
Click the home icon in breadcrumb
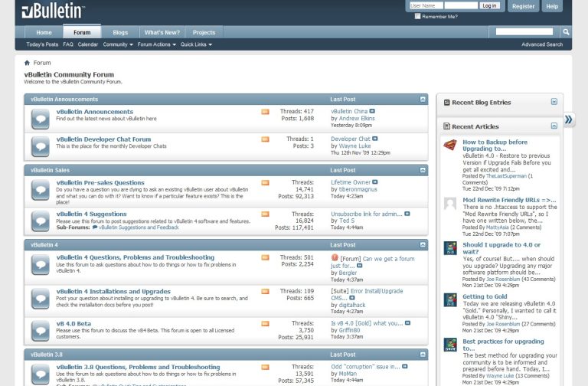(28, 63)
